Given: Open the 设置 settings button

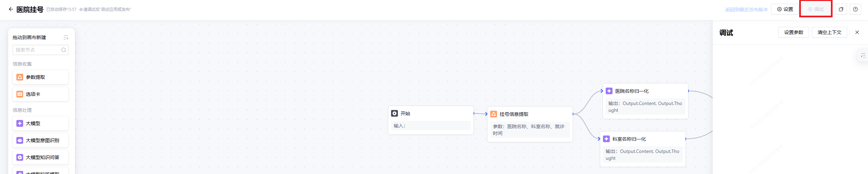Looking at the screenshot, I should pyautogui.click(x=785, y=9).
